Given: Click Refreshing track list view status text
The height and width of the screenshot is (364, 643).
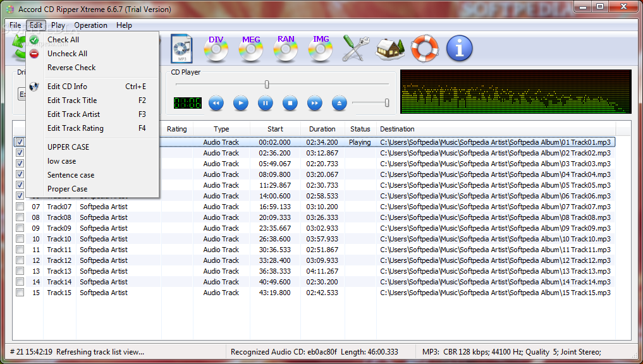Looking at the screenshot, I should click(100, 352).
